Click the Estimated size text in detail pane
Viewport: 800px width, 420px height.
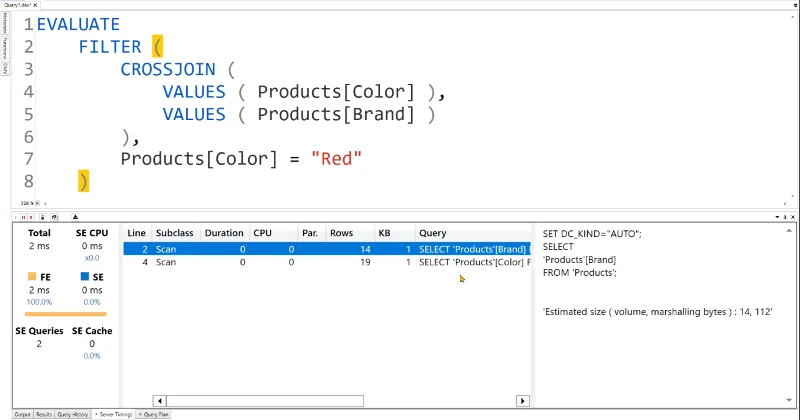coord(658,312)
